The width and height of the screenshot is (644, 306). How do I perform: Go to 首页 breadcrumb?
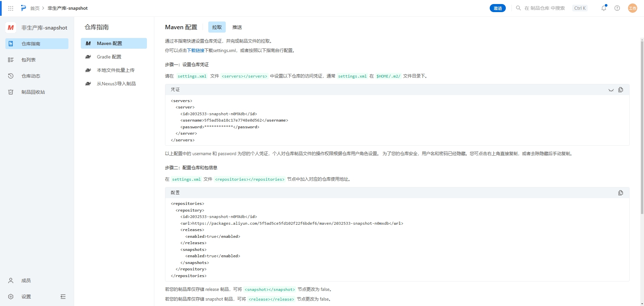[35, 8]
